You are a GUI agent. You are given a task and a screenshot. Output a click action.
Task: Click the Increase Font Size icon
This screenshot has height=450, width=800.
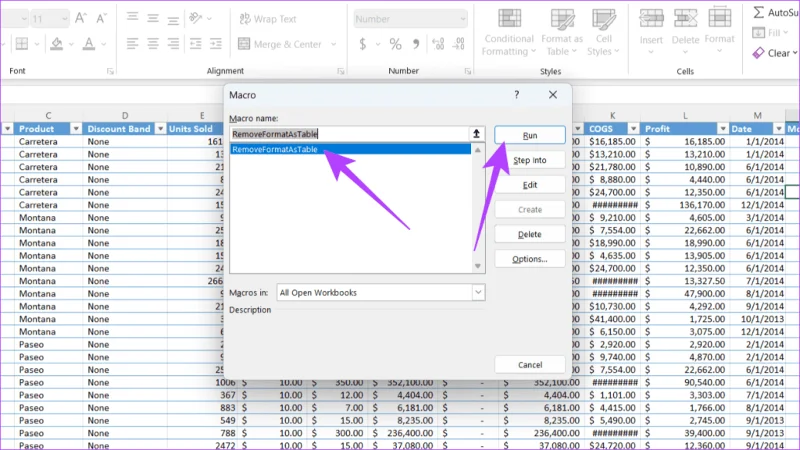point(81,19)
